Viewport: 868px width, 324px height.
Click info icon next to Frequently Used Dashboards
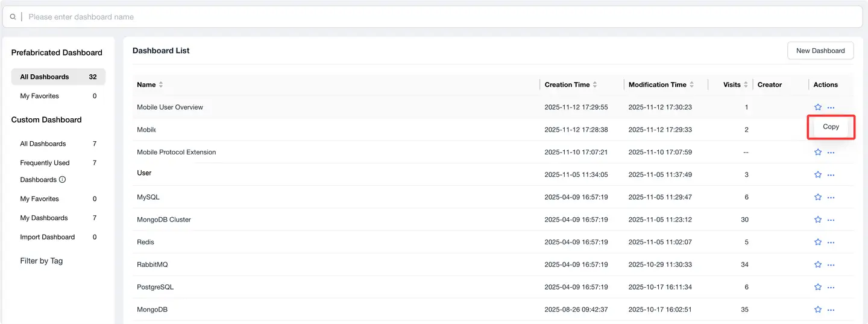(x=63, y=180)
